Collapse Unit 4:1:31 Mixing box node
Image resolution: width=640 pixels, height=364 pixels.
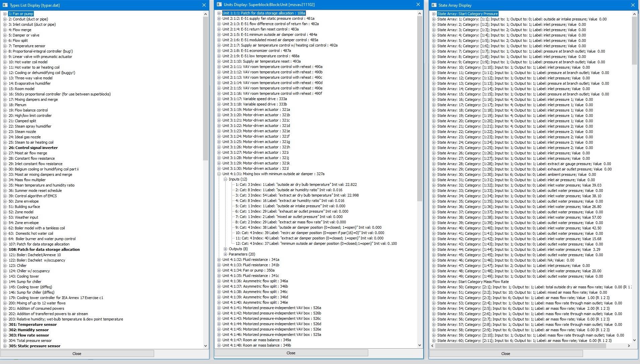click(219, 174)
